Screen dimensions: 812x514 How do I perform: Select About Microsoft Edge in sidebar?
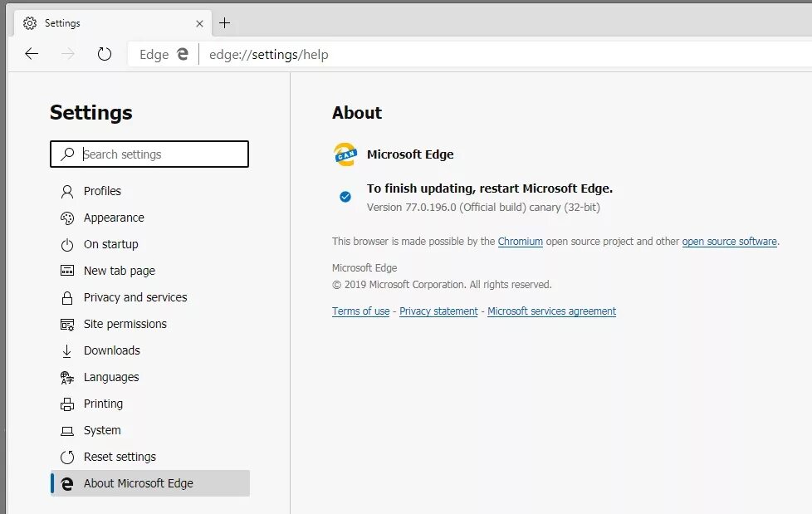150,483
